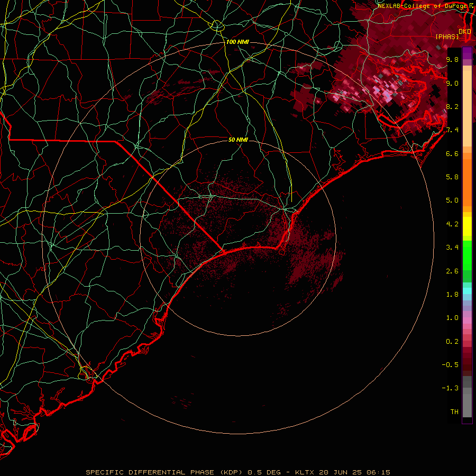Click the 4.2 scale label
This screenshot has height=476, width=476.
(x=452, y=224)
